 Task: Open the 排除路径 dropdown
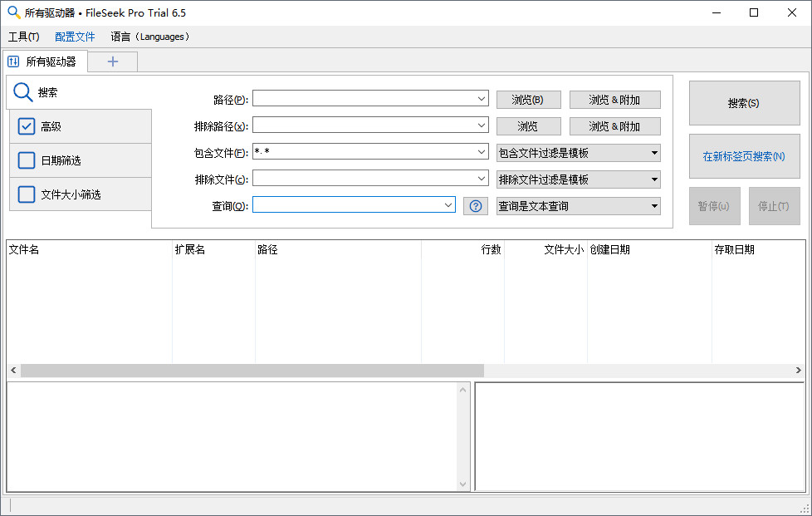click(482, 125)
